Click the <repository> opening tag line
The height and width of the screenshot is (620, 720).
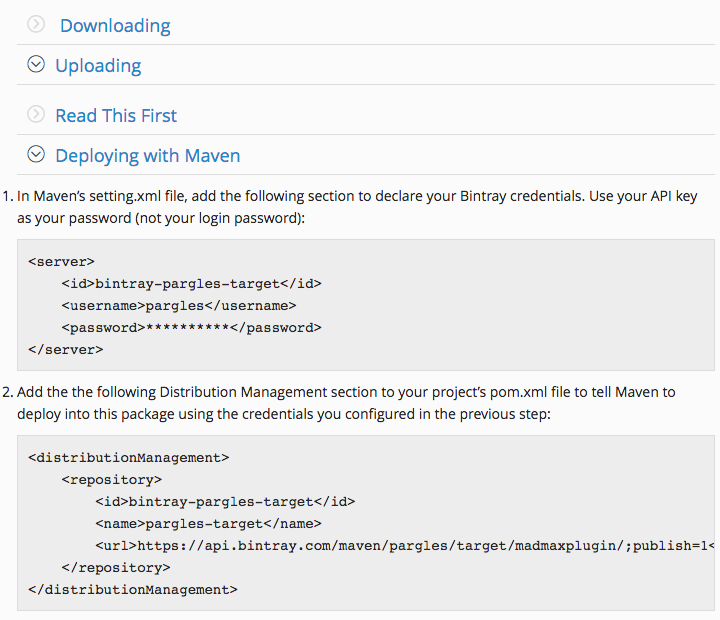coord(112,480)
